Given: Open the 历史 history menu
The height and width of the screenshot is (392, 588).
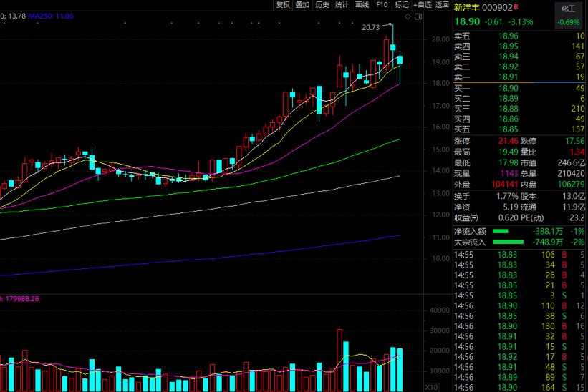Looking at the screenshot, I should tap(322, 5).
